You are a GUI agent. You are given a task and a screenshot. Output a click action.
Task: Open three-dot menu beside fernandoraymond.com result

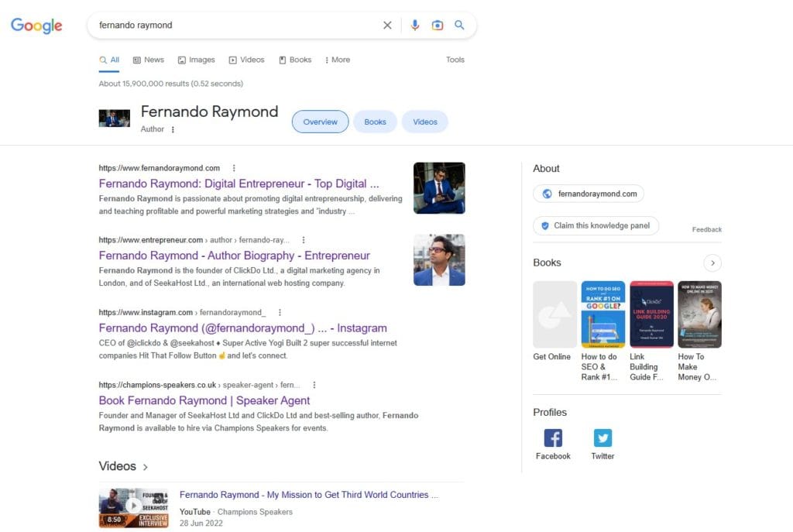[234, 168]
